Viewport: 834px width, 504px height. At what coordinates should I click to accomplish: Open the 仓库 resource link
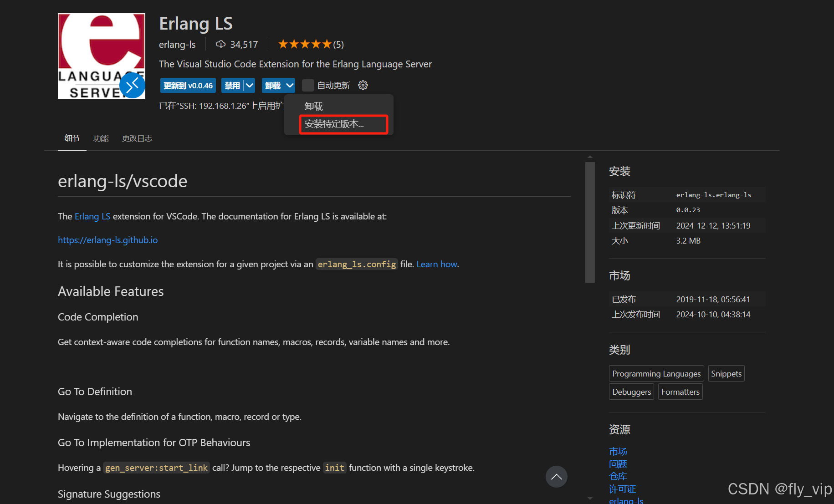(x=618, y=476)
